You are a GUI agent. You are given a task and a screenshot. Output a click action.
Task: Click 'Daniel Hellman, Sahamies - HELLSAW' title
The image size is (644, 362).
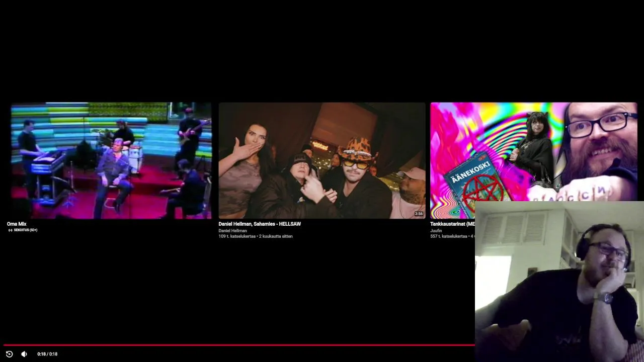click(260, 224)
